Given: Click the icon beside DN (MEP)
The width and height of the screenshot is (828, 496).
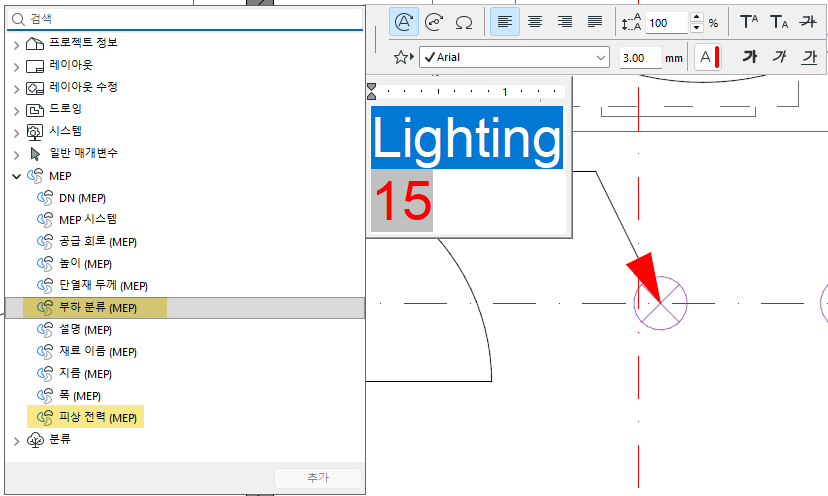Looking at the screenshot, I should tap(45, 198).
